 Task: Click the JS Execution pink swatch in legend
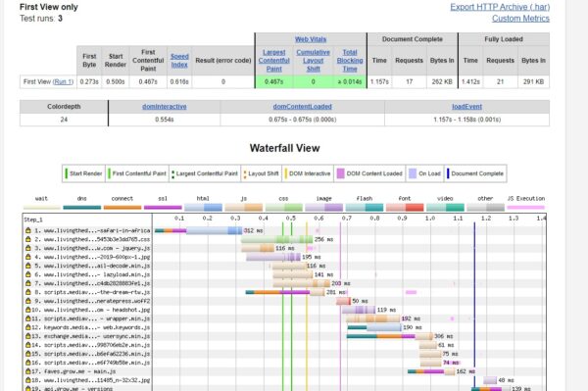tap(525, 208)
